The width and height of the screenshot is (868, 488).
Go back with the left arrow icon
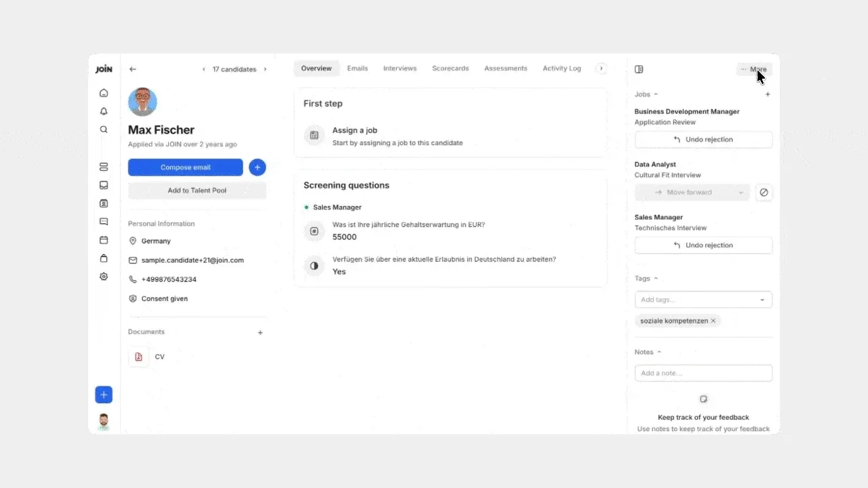click(133, 69)
